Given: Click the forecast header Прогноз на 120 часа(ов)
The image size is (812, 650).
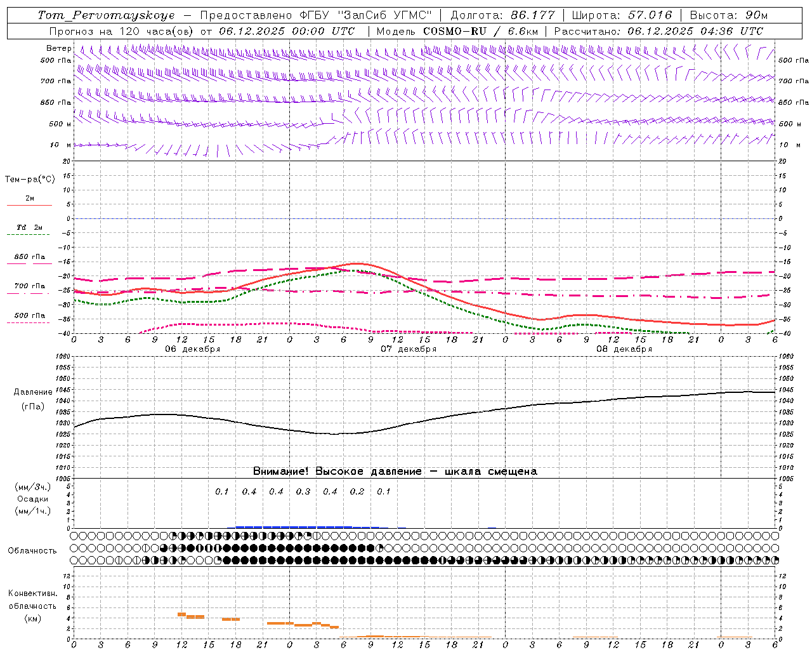Looking at the screenshot, I should tap(122, 31).
